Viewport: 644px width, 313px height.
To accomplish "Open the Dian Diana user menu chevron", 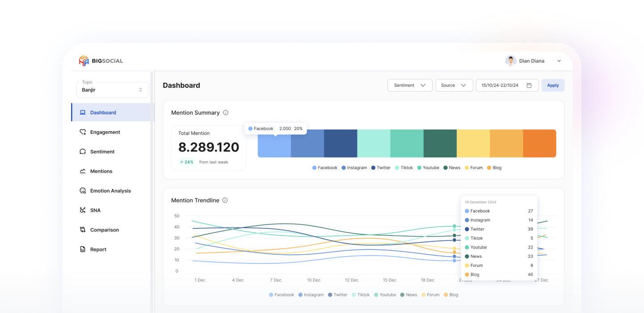I will (x=559, y=61).
